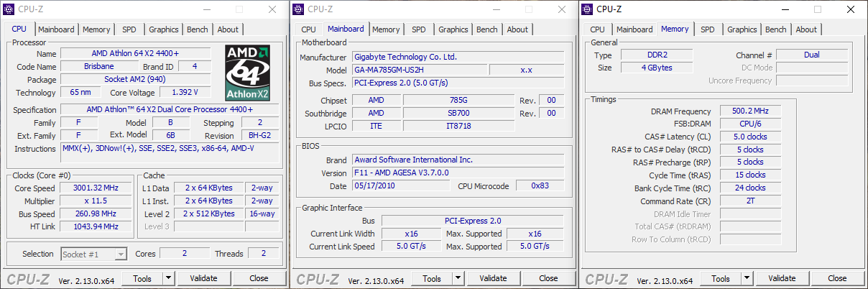This screenshot has height=289, width=868.
Task: Click the HT Link value 1043.94 MHz
Action: [x=97, y=226]
